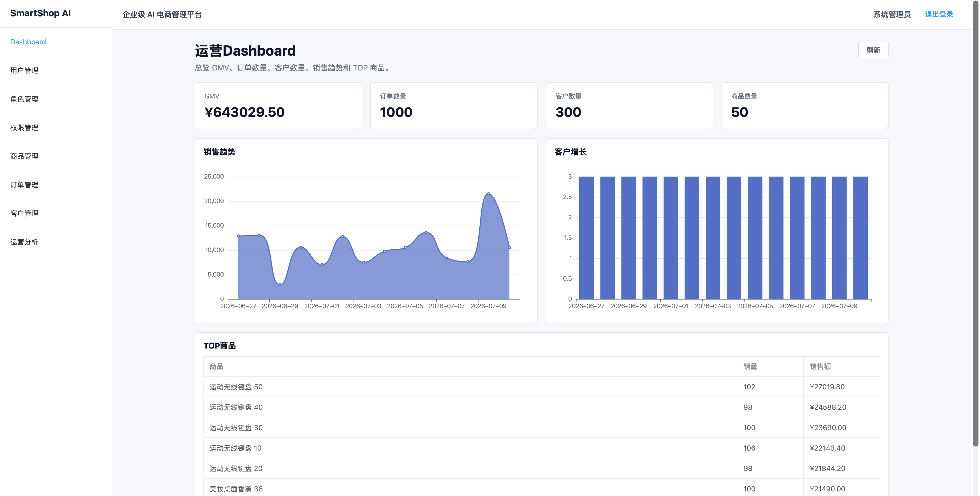
Task: Click the 销售额 column header
Action: point(820,366)
